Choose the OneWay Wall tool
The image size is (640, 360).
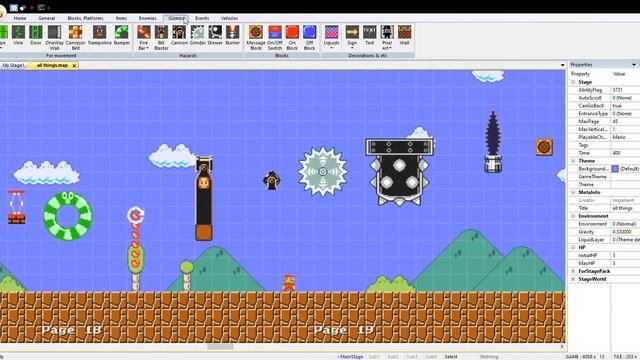[54, 38]
